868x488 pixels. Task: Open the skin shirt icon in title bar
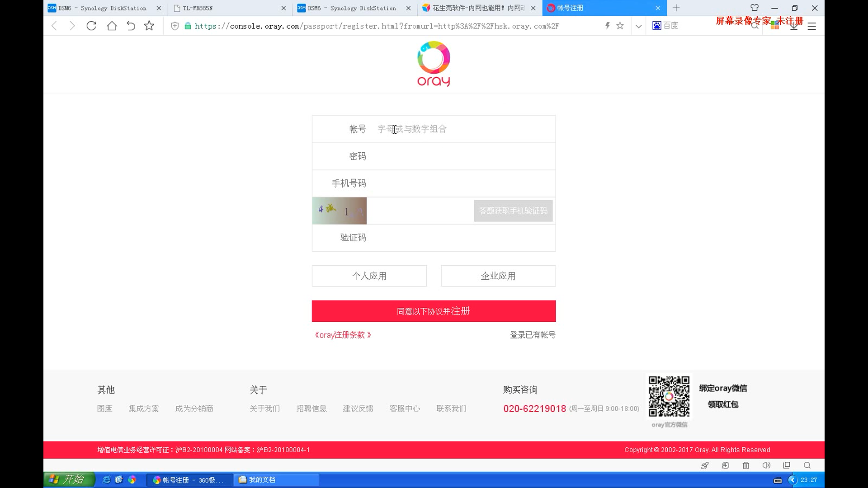click(755, 8)
